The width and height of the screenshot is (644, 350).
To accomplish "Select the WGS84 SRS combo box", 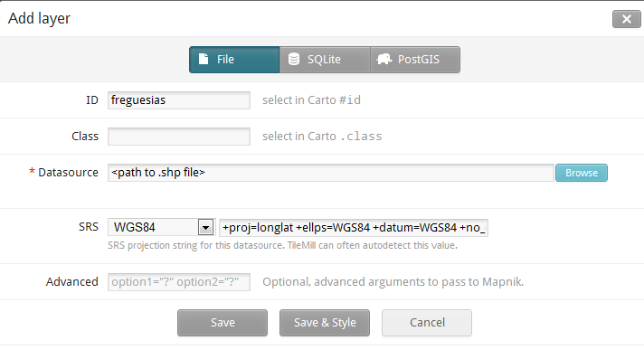I will [161, 227].
